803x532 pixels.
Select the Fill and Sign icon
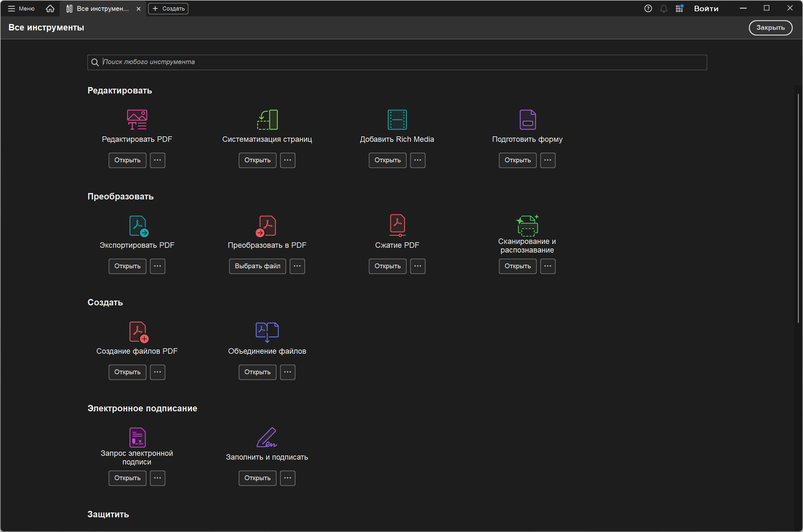pyautogui.click(x=267, y=437)
